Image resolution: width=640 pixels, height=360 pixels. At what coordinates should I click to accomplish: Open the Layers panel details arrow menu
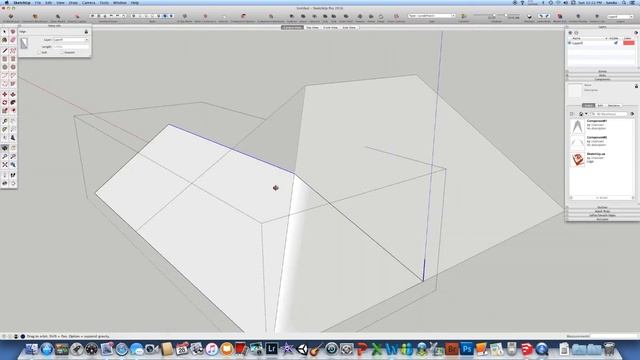[636, 33]
